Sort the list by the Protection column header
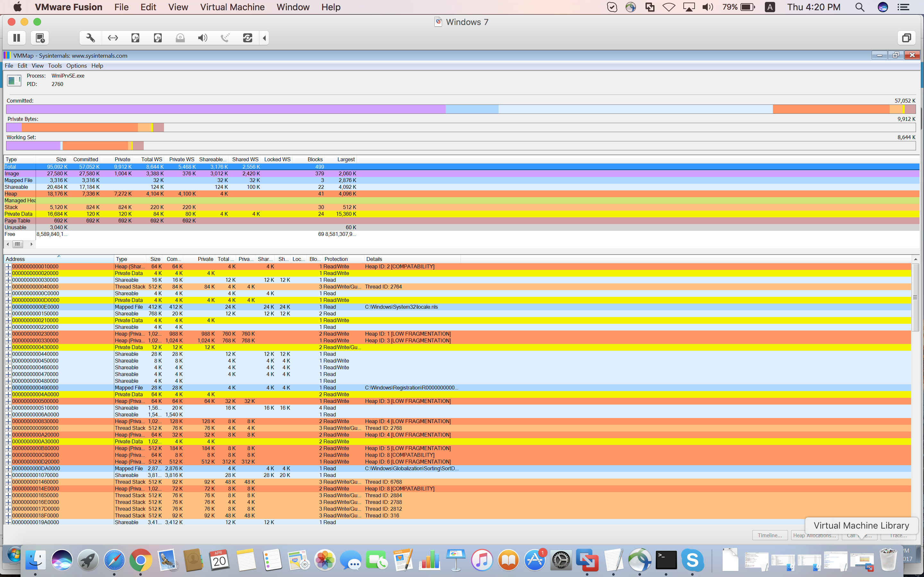This screenshot has width=924, height=577. pyautogui.click(x=336, y=259)
